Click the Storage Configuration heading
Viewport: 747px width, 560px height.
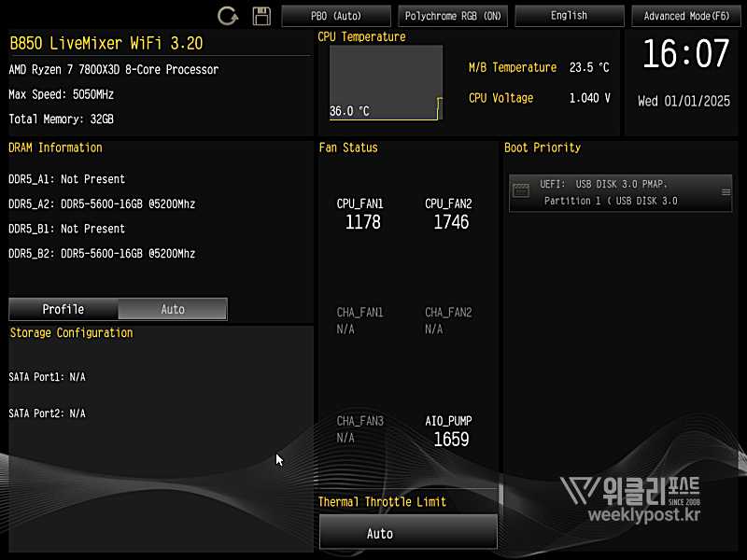(72, 333)
